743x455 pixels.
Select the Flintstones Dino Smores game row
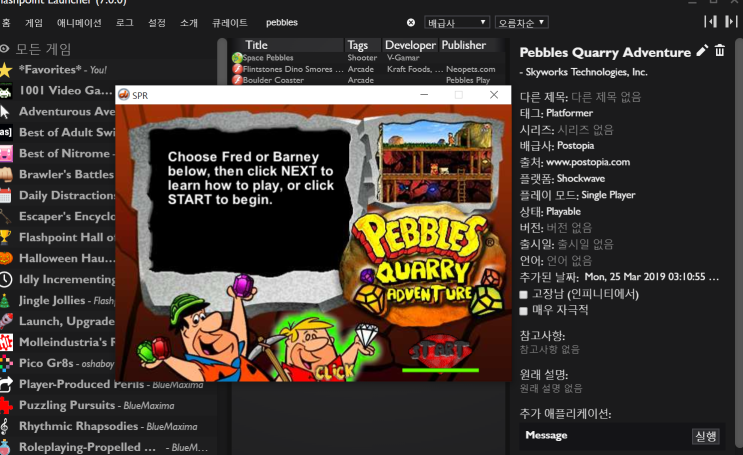[367, 69]
